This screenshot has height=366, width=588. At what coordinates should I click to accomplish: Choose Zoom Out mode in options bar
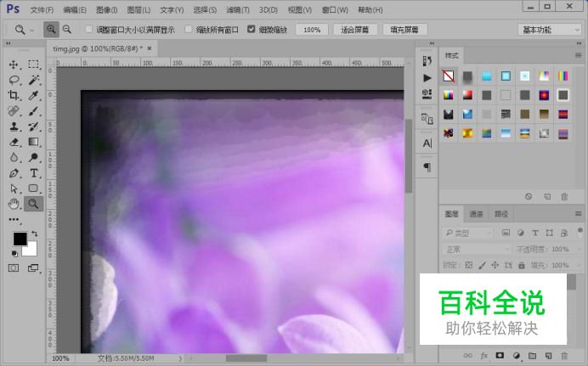point(67,29)
